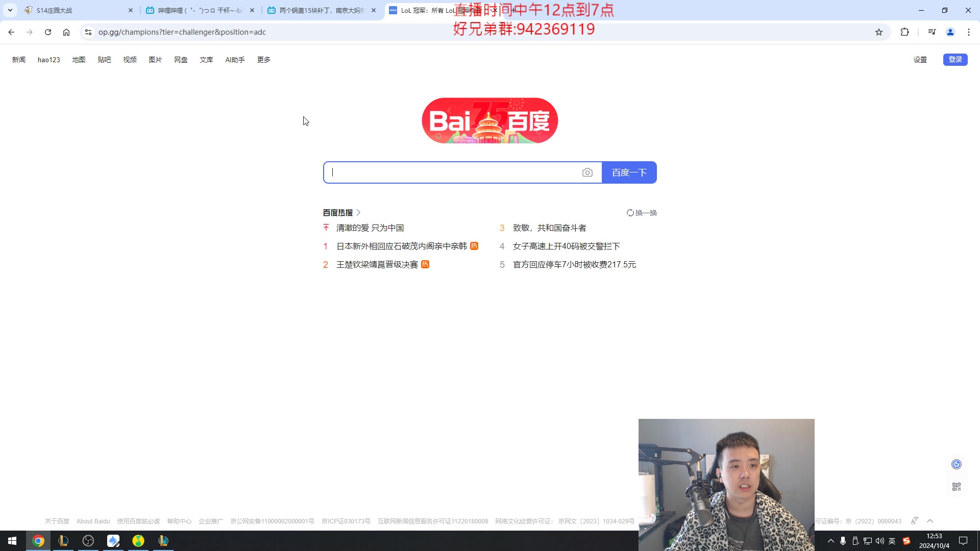Open hot search 女子高速上开40码被交警拦下

point(567,246)
